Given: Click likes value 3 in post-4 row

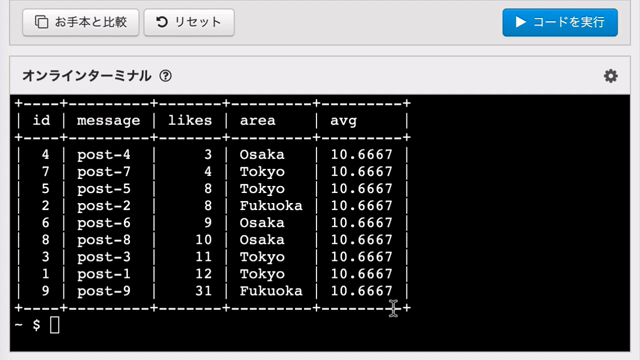Looking at the screenshot, I should [208, 155].
